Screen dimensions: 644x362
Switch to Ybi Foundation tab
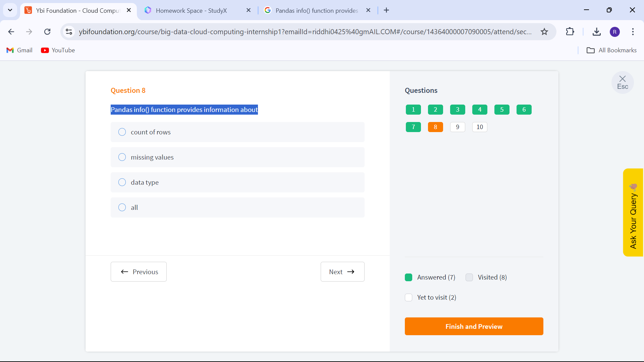(x=78, y=10)
